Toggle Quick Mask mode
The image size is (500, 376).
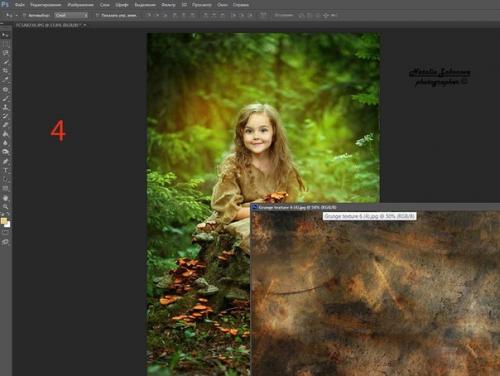(x=5, y=232)
